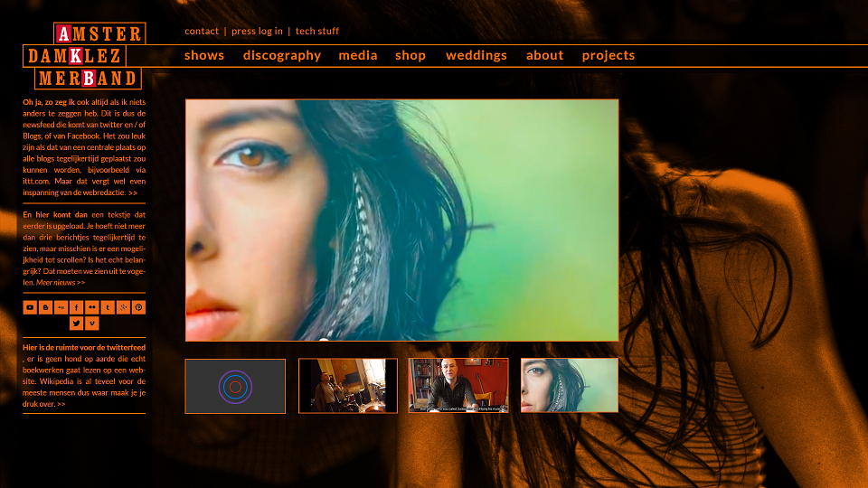Click >> after 'inspanning van de webredactie'
Image resolution: width=868 pixels, height=488 pixels.
pyautogui.click(x=133, y=193)
